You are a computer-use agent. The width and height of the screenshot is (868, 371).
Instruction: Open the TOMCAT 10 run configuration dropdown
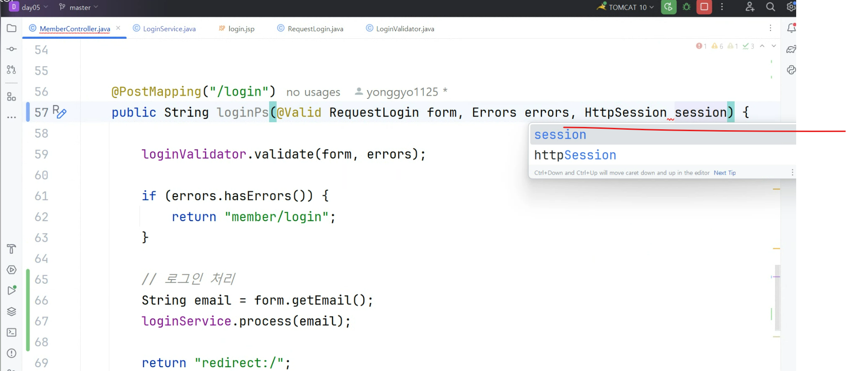(x=626, y=7)
